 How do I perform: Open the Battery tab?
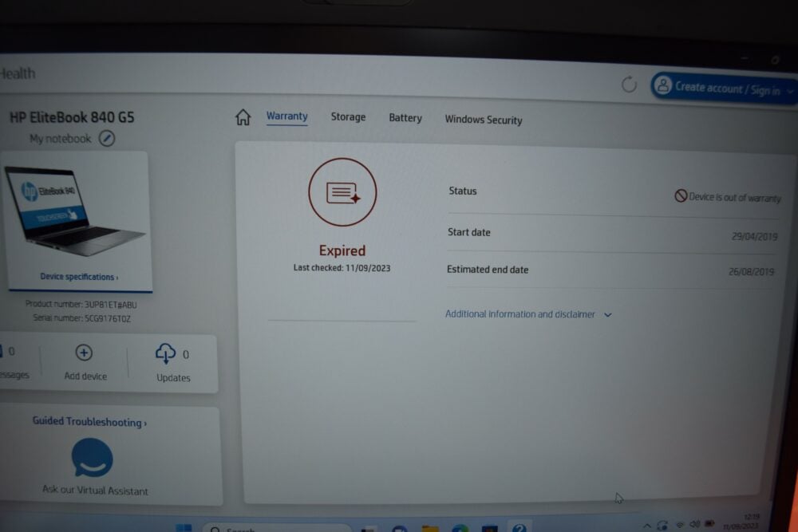[405, 118]
